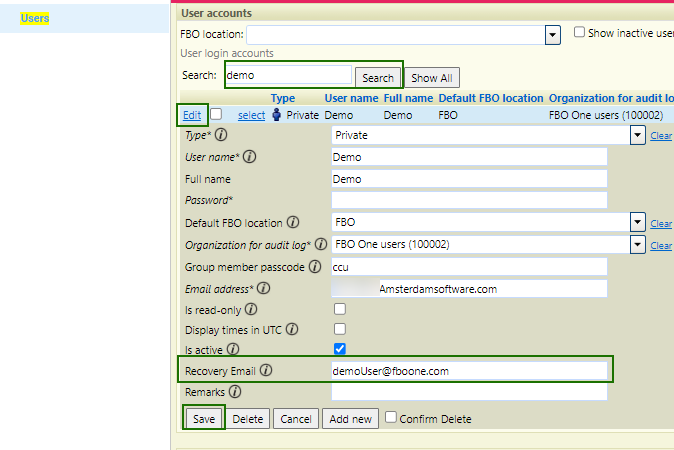674x450 pixels.
Task: Show info for Is active
Action: [x=233, y=349]
